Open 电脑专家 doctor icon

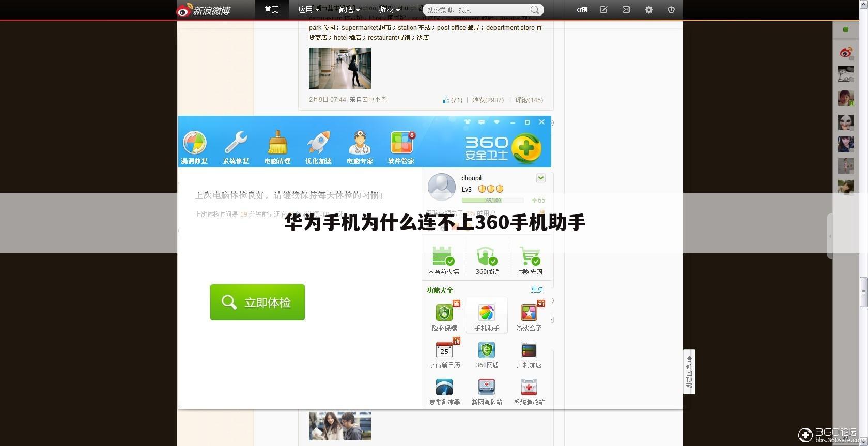click(x=360, y=147)
